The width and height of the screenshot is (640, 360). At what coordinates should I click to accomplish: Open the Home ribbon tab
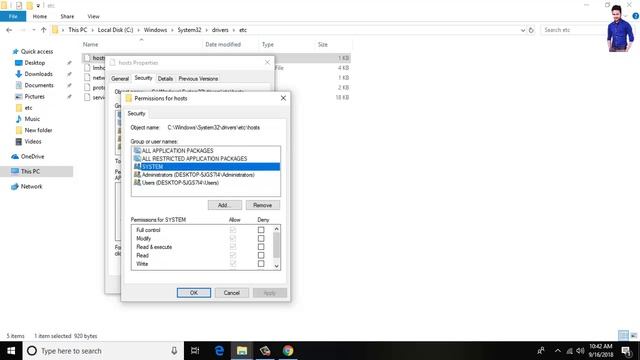click(40, 16)
